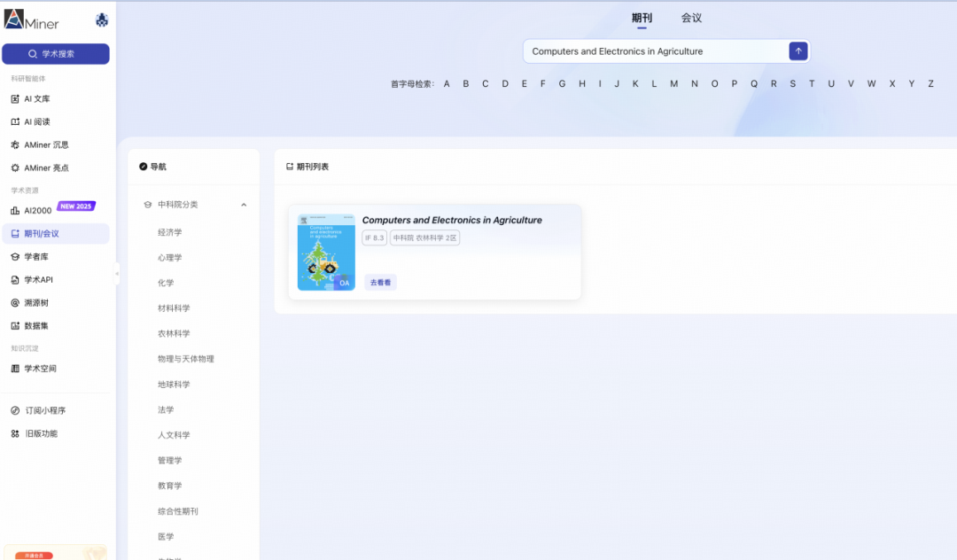This screenshot has width=957, height=560.
Task: Collapse the 中科院分类 category list
Action: [x=244, y=204]
